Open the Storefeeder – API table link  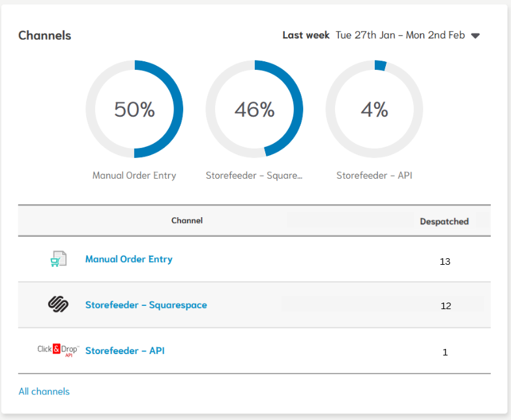click(x=125, y=350)
